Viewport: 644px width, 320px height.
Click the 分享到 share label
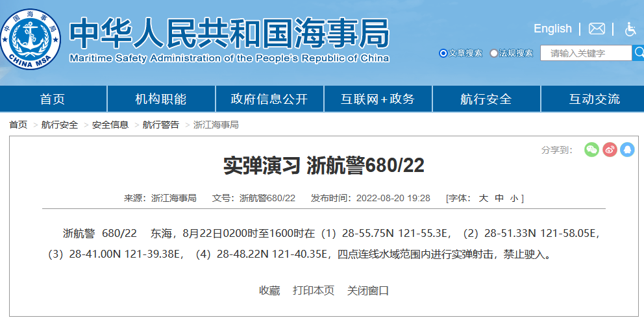point(557,151)
